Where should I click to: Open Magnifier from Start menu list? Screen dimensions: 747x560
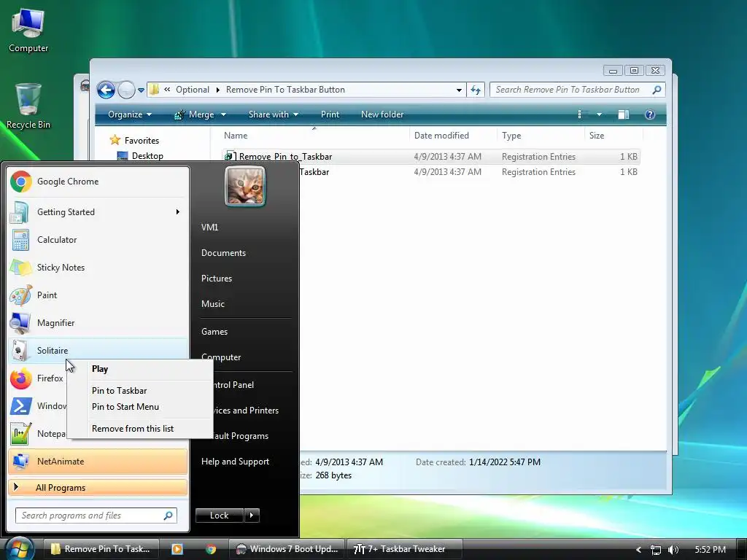coord(98,323)
